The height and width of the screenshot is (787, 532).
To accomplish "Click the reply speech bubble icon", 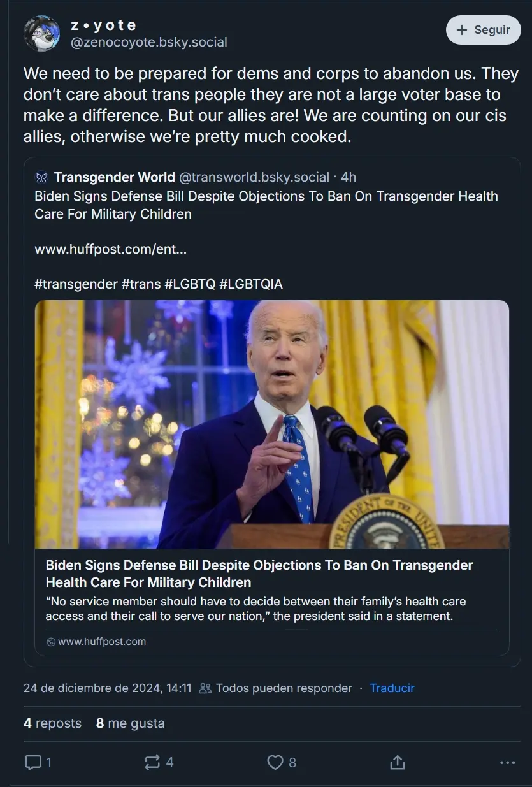I will pyautogui.click(x=32, y=762).
